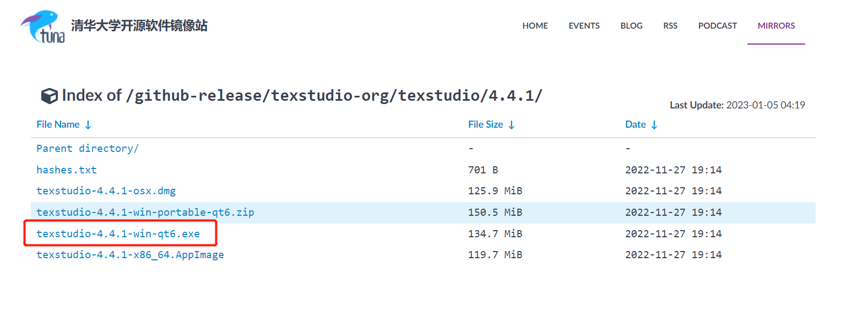The image size is (868, 327).
Task: Sort the listing by File Name header
Action: click(x=58, y=124)
